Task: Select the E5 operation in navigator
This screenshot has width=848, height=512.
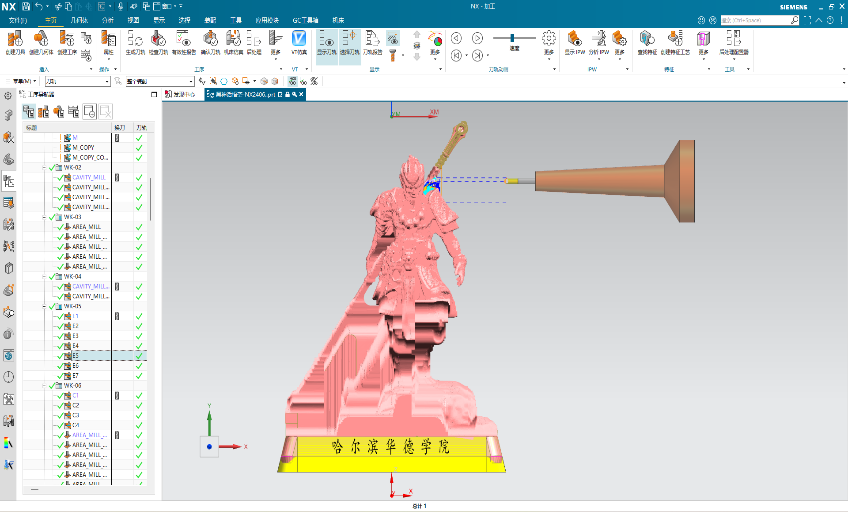Action: [x=75, y=356]
